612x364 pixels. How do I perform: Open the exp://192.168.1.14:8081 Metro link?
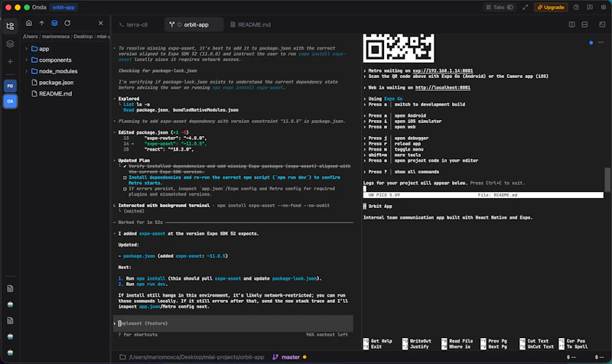coord(443,70)
